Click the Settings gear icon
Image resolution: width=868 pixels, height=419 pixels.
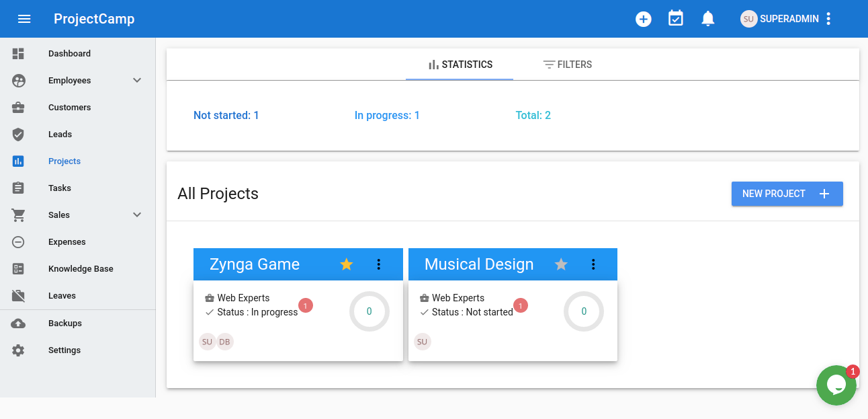pos(18,350)
